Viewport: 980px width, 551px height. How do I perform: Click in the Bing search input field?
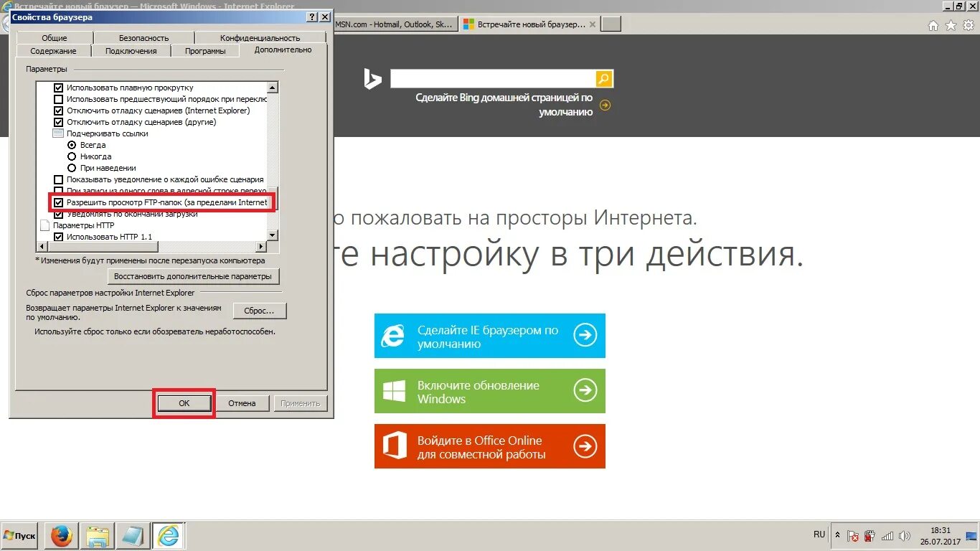click(492, 78)
